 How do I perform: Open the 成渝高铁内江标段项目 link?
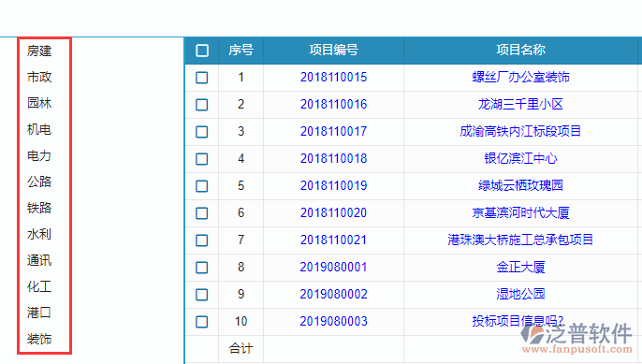(x=520, y=131)
